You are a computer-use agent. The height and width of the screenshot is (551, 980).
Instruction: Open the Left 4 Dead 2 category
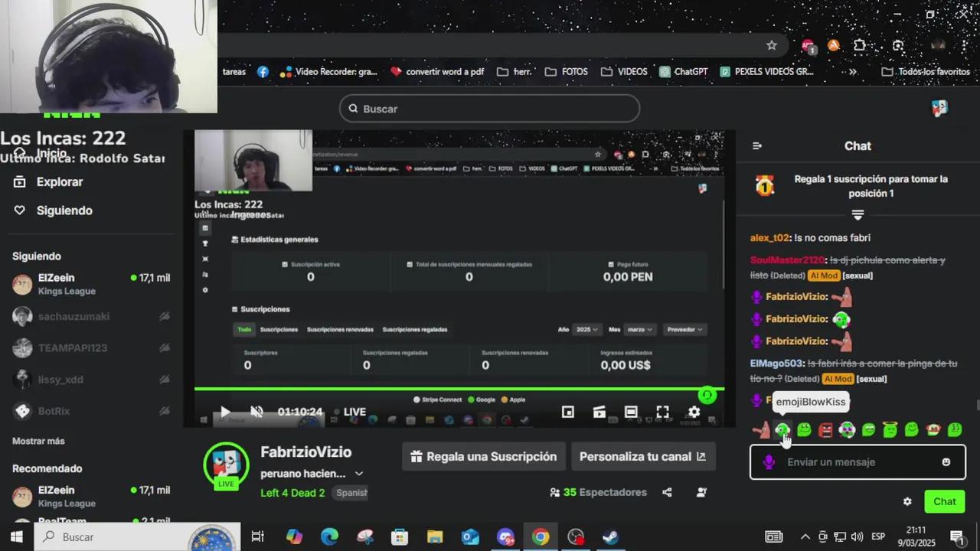tap(292, 493)
